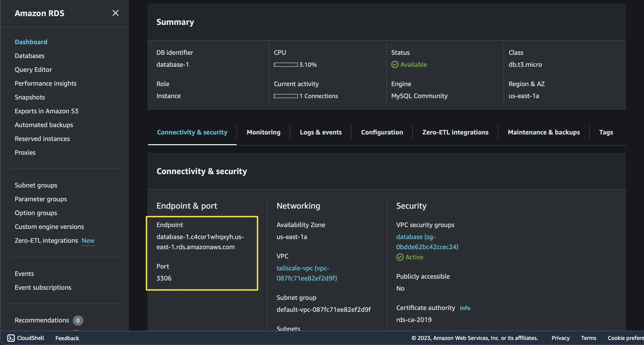Click the CloudShell terminal icon
This screenshot has height=345, width=644.
click(11, 338)
